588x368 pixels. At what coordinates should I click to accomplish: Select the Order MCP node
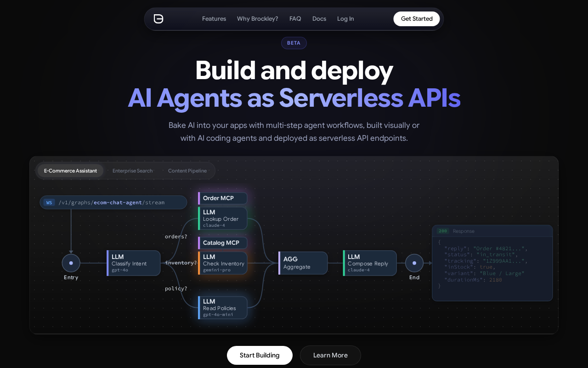(223, 198)
